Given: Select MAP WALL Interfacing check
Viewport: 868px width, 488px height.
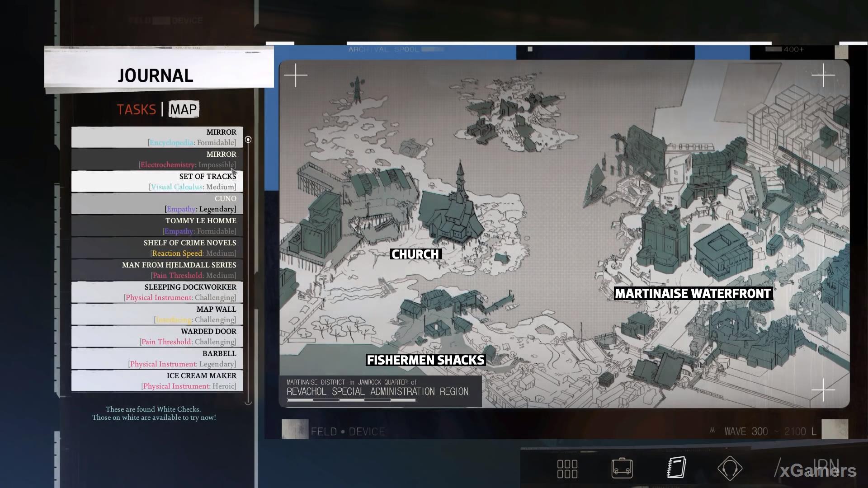Looking at the screenshot, I should (157, 314).
